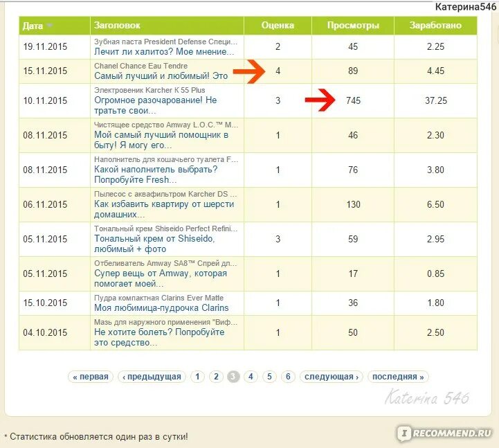Click the date cell 15.10.2015
This screenshot has height=448, width=499.
point(45,303)
